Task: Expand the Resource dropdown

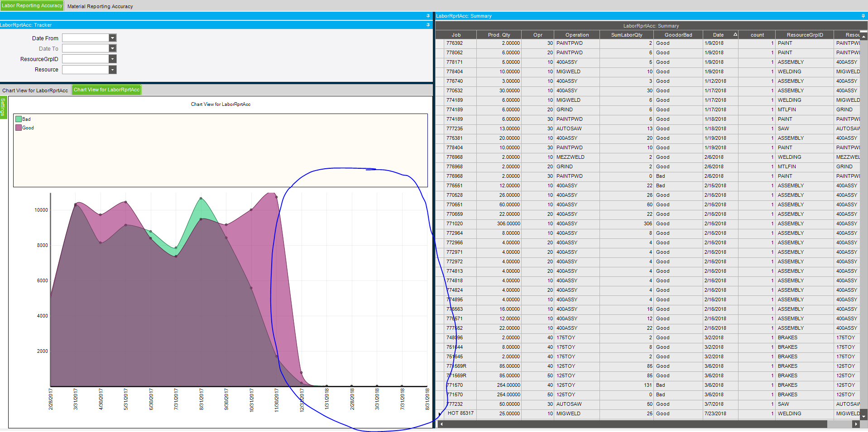Action: tap(113, 70)
